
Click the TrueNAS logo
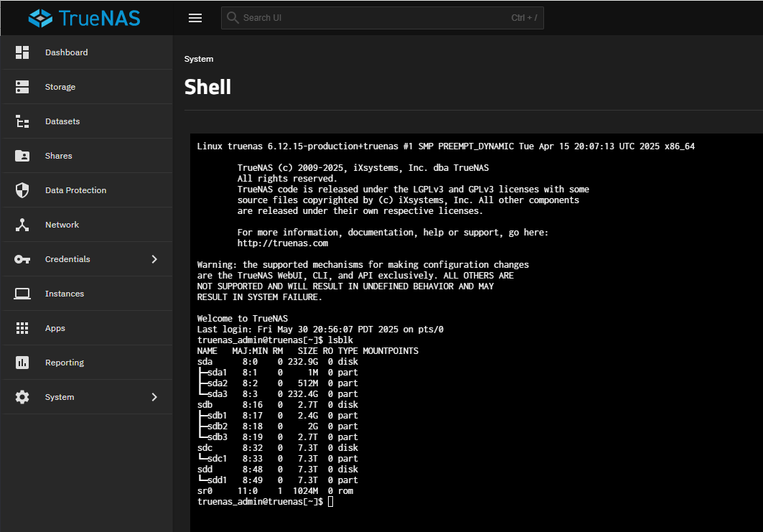pyautogui.click(x=84, y=18)
